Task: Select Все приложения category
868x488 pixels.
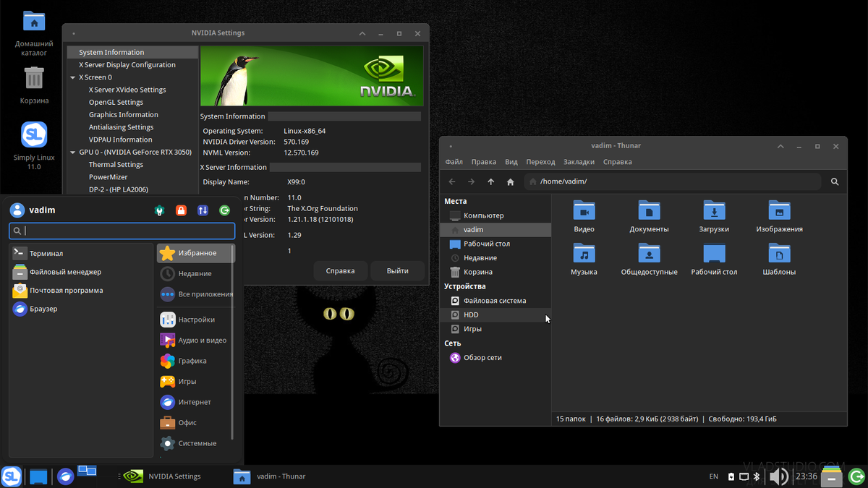Action: coord(195,294)
